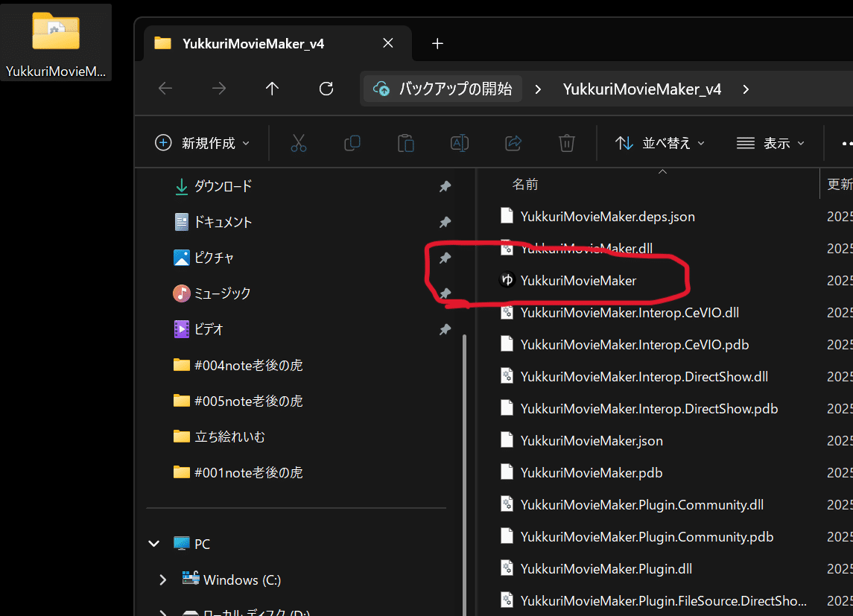Select YukkuriMovieMaker.Plugin.dll file
Viewport: 853px width, 616px height.
point(606,569)
